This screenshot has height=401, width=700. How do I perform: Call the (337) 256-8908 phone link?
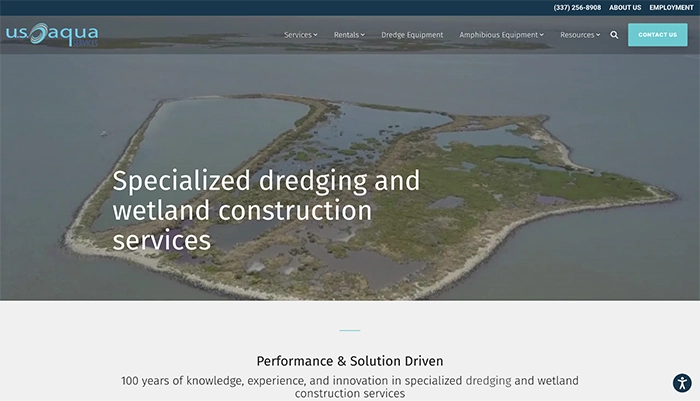pos(577,8)
